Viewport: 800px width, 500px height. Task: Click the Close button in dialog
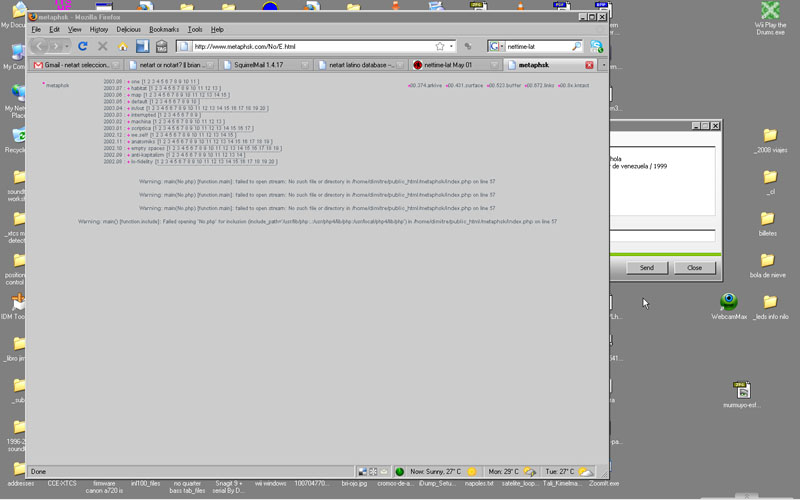click(x=694, y=268)
